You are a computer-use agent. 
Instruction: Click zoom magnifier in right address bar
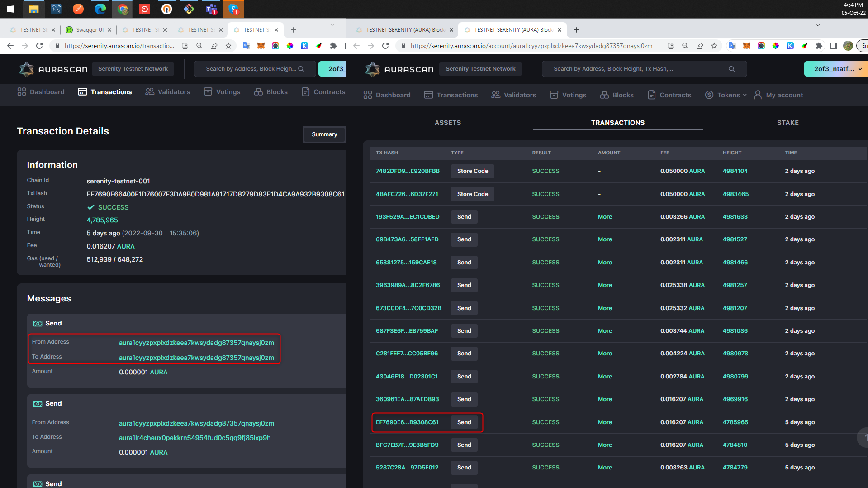685,46
